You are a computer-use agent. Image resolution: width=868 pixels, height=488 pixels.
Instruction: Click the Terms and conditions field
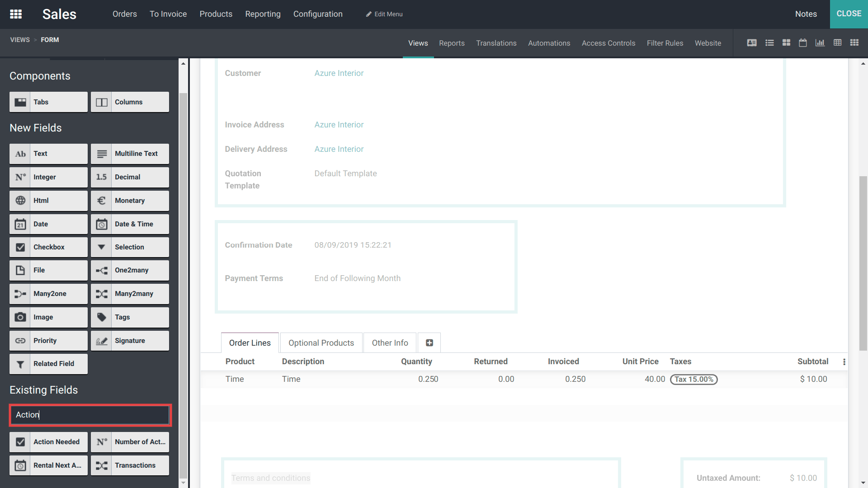click(271, 478)
